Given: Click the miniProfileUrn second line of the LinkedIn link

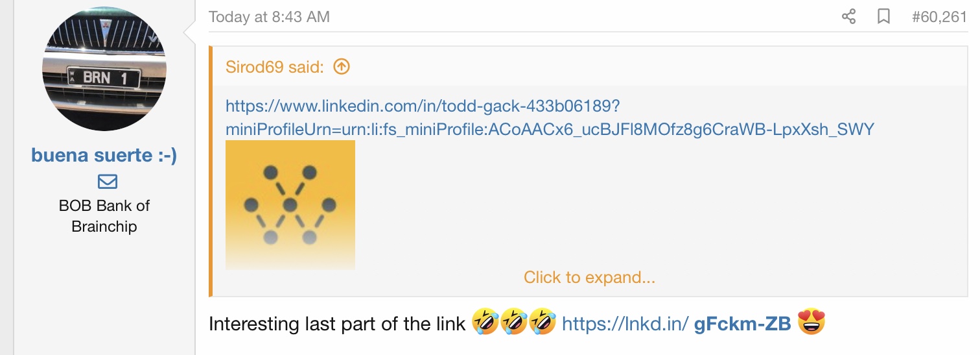Looking at the screenshot, I should [550, 129].
